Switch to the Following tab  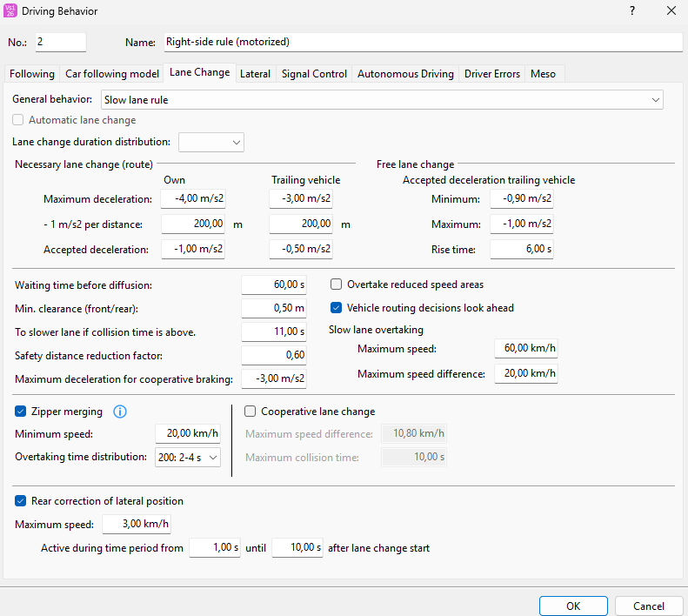point(32,74)
